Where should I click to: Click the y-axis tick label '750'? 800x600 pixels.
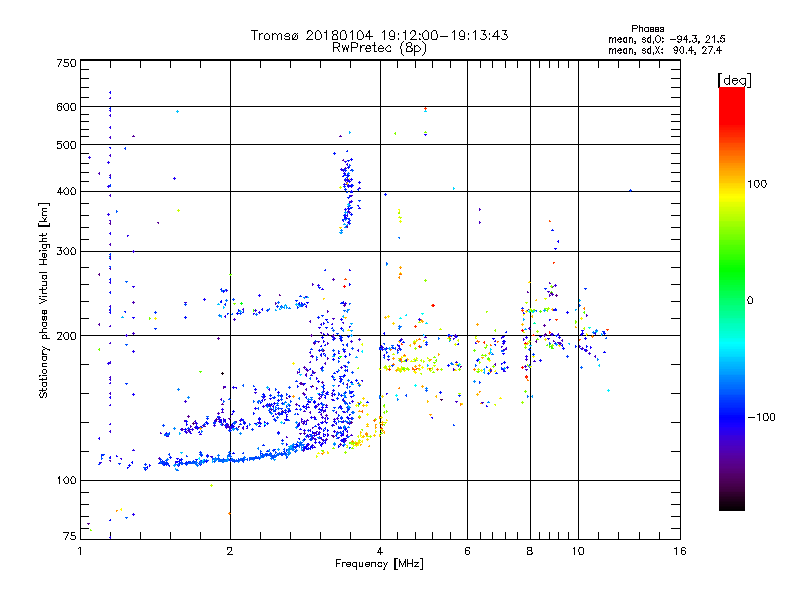pyautogui.click(x=66, y=63)
